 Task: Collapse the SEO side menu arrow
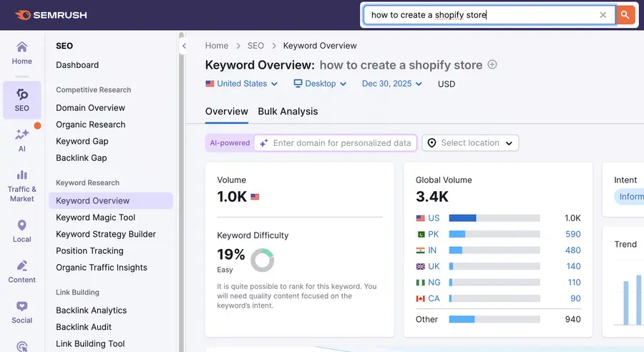pos(184,46)
